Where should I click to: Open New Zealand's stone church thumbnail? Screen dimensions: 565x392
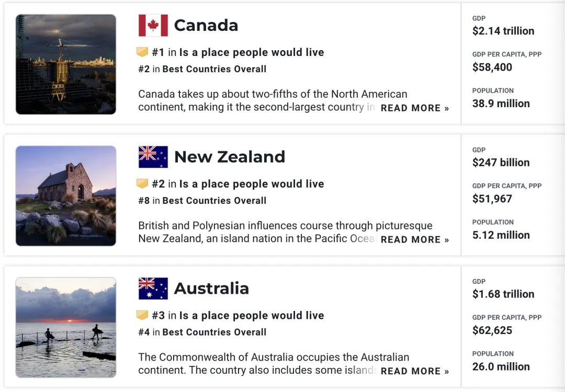pos(66,196)
